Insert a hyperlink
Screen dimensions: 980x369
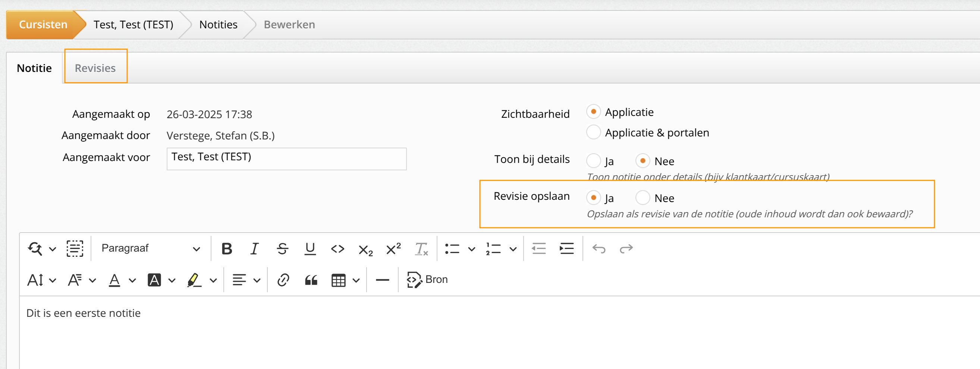283,280
